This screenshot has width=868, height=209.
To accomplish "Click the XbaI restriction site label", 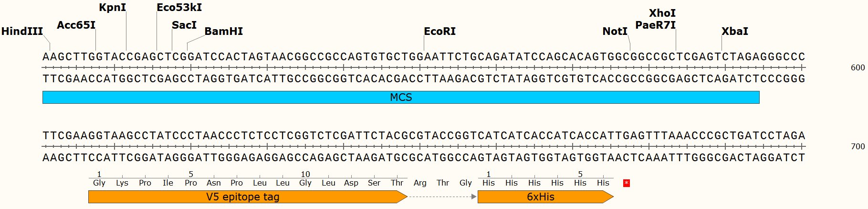I will pos(734,32).
